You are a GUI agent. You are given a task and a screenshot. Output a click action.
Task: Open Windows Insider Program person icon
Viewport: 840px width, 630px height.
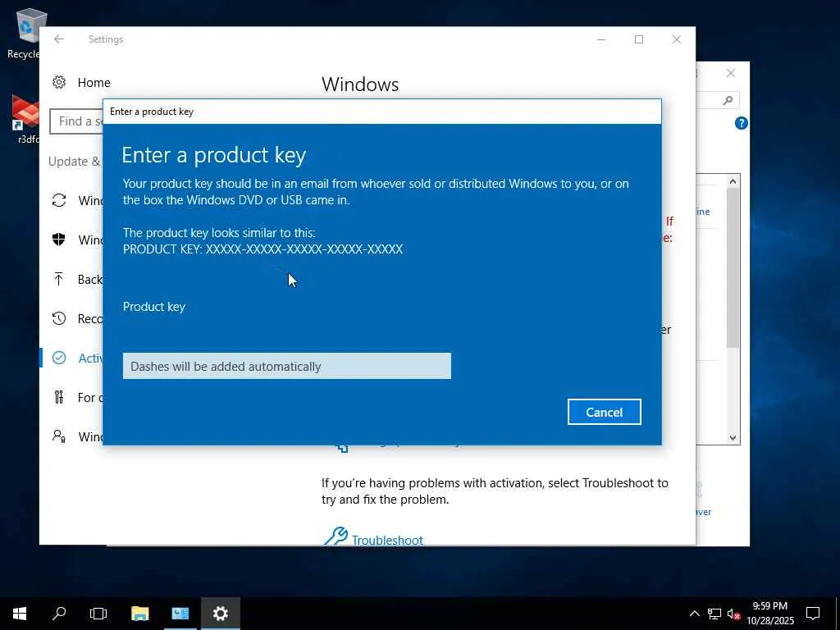coord(59,436)
